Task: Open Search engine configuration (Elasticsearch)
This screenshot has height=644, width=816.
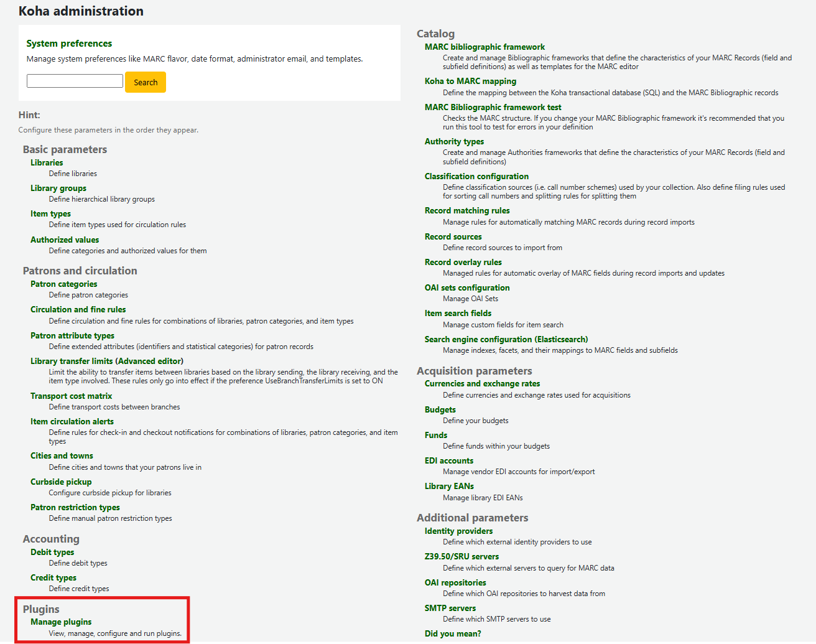Action: (506, 340)
